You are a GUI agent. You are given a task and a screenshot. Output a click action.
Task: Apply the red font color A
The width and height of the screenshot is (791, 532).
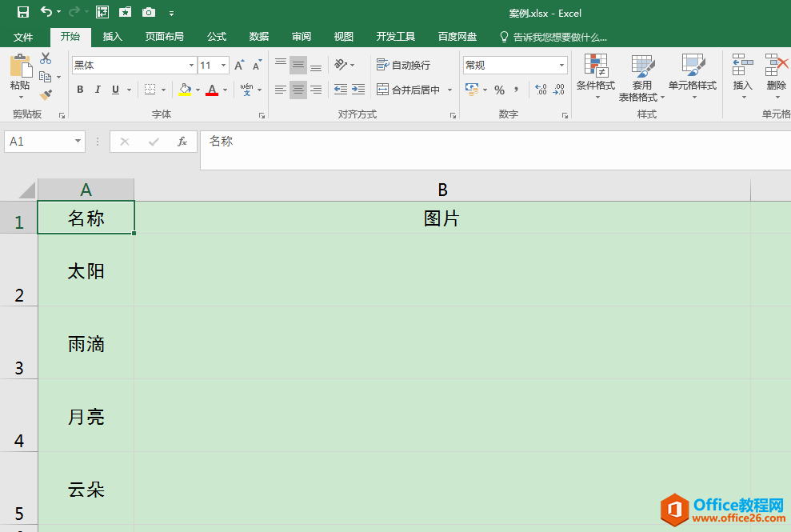(213, 90)
